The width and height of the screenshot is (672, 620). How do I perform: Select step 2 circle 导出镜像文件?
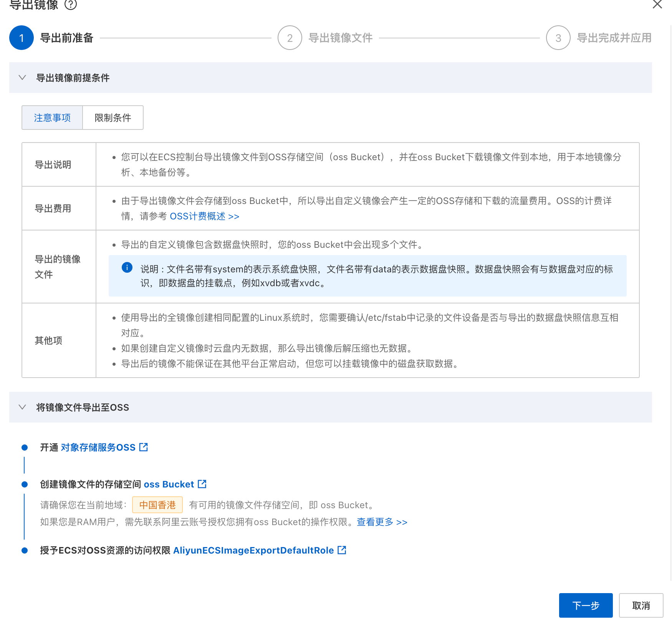coord(290,38)
